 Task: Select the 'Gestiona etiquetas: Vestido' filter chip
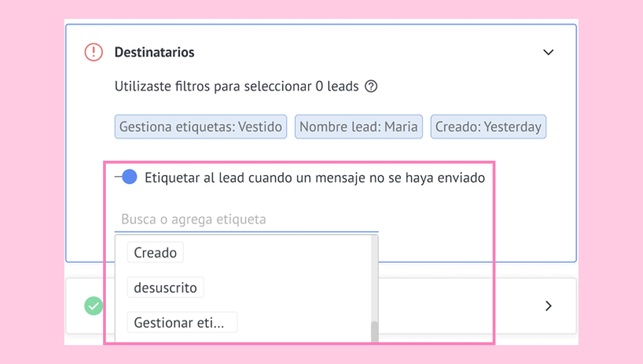click(201, 127)
